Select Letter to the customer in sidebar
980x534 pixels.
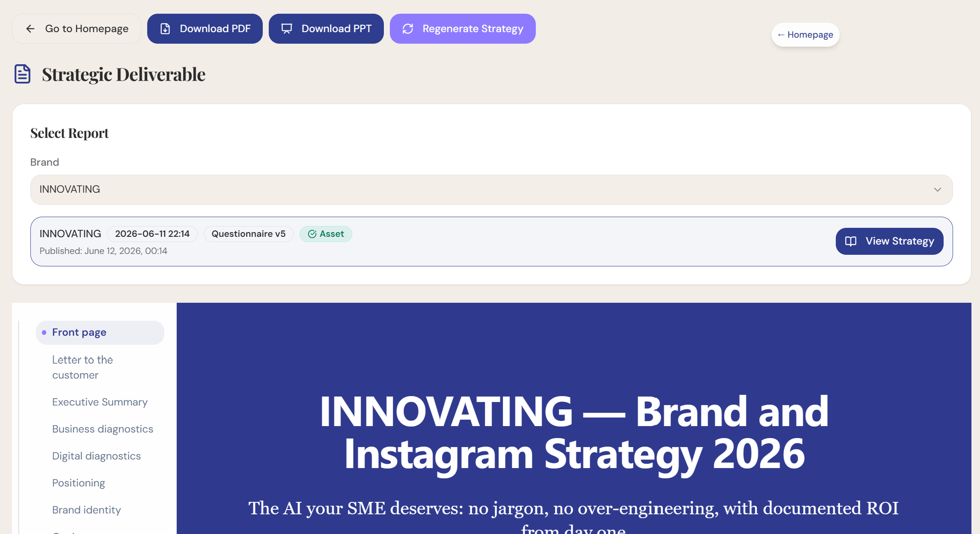tap(83, 367)
